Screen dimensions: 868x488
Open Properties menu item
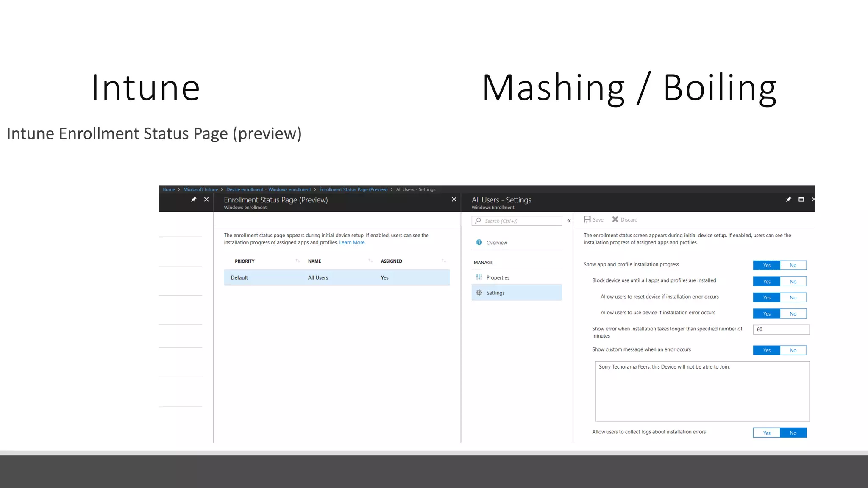[517, 277]
